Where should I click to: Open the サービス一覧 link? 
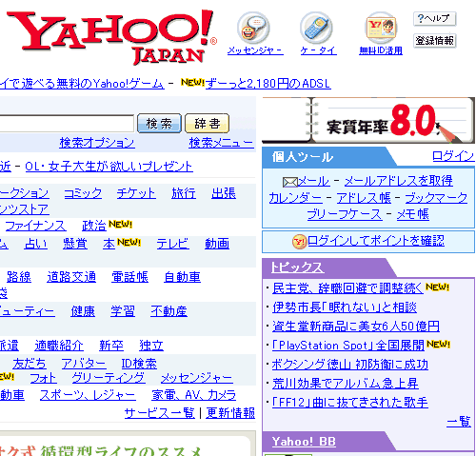(160, 413)
